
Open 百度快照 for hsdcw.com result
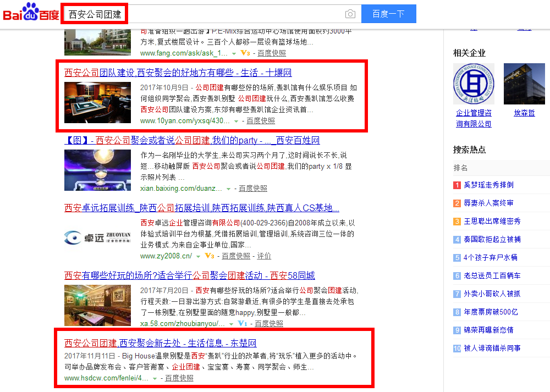point(179,378)
